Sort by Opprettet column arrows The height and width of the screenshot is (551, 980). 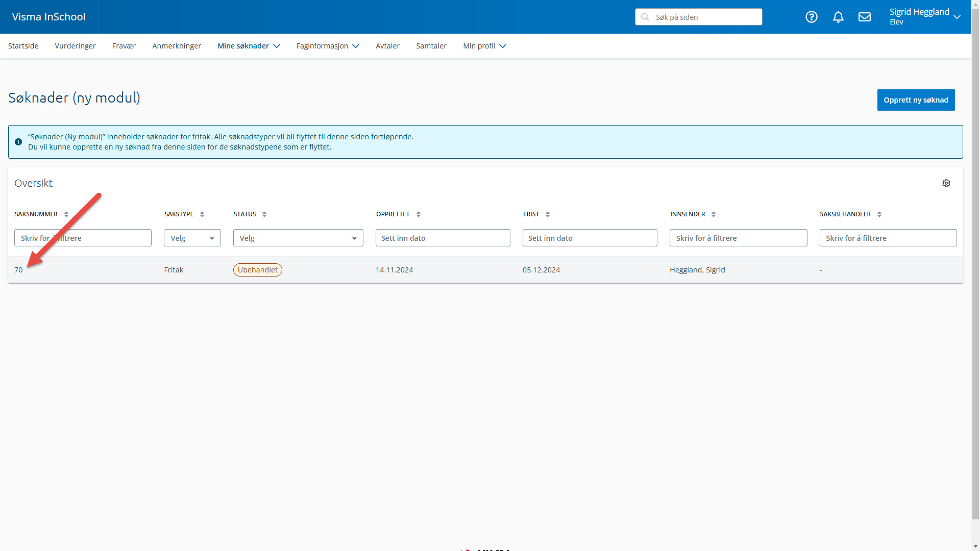click(x=419, y=214)
